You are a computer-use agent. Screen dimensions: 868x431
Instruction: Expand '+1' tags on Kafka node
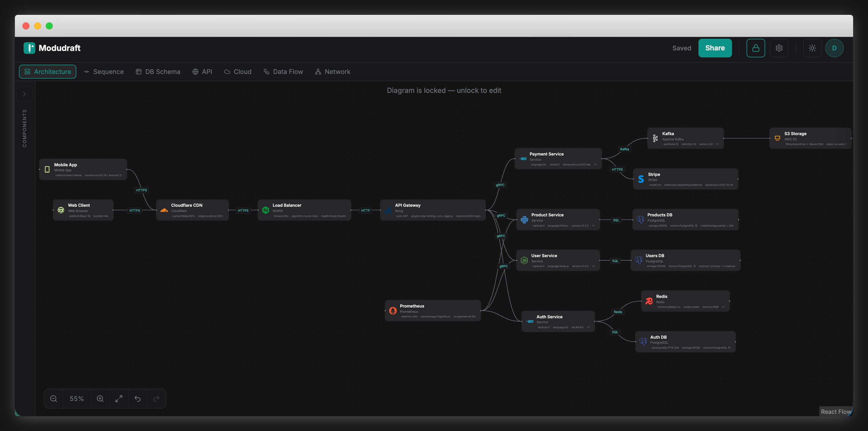(x=717, y=144)
